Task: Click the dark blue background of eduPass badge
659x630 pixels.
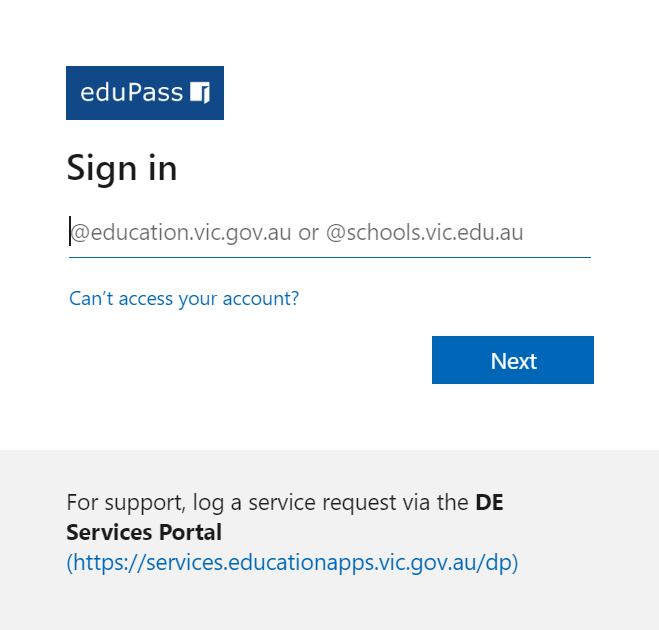Action: pyautogui.click(x=145, y=112)
